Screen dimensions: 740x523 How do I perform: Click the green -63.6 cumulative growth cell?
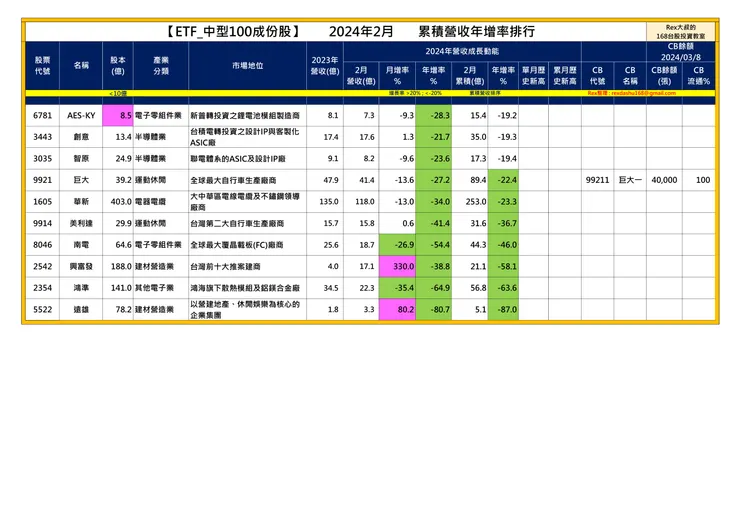click(503, 288)
